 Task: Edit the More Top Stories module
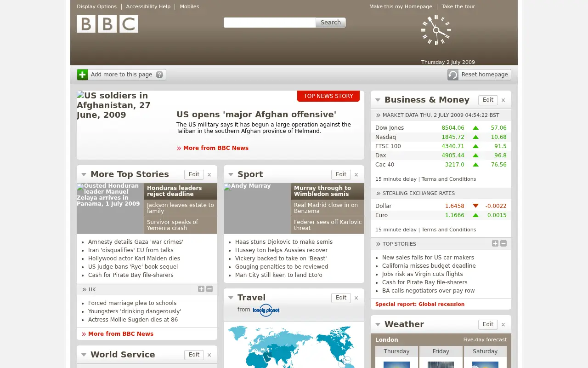tap(194, 174)
